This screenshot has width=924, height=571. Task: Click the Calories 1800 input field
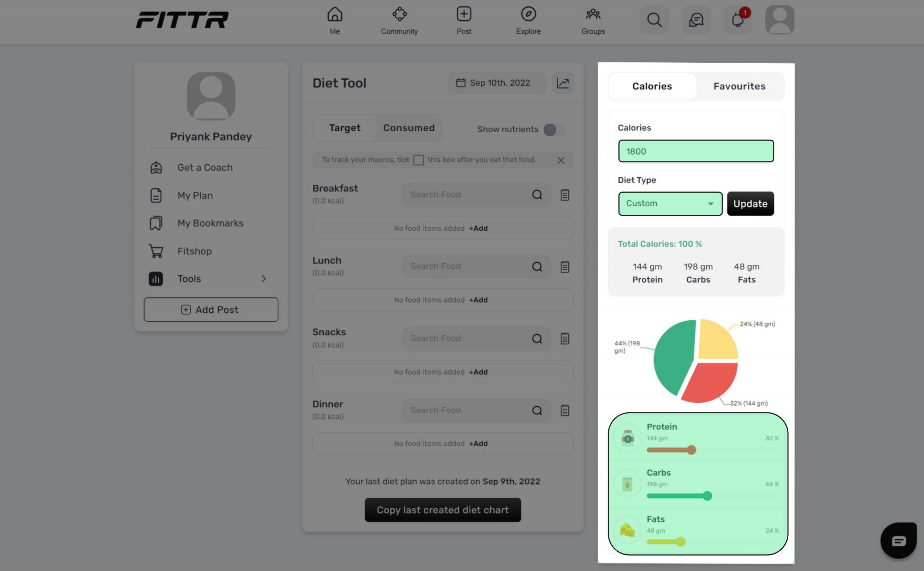696,151
